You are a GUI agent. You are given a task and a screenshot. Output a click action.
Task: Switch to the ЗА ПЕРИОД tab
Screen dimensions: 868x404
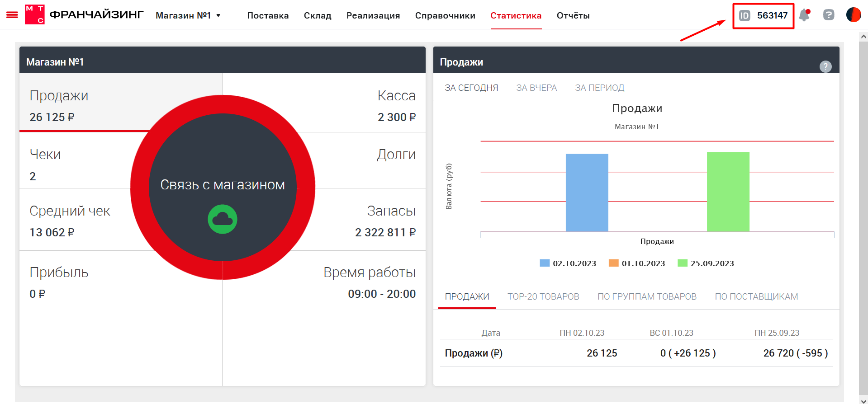click(x=599, y=88)
